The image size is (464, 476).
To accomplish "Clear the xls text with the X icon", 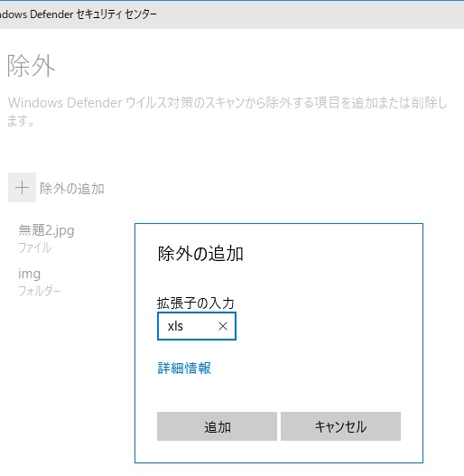I will [223, 326].
